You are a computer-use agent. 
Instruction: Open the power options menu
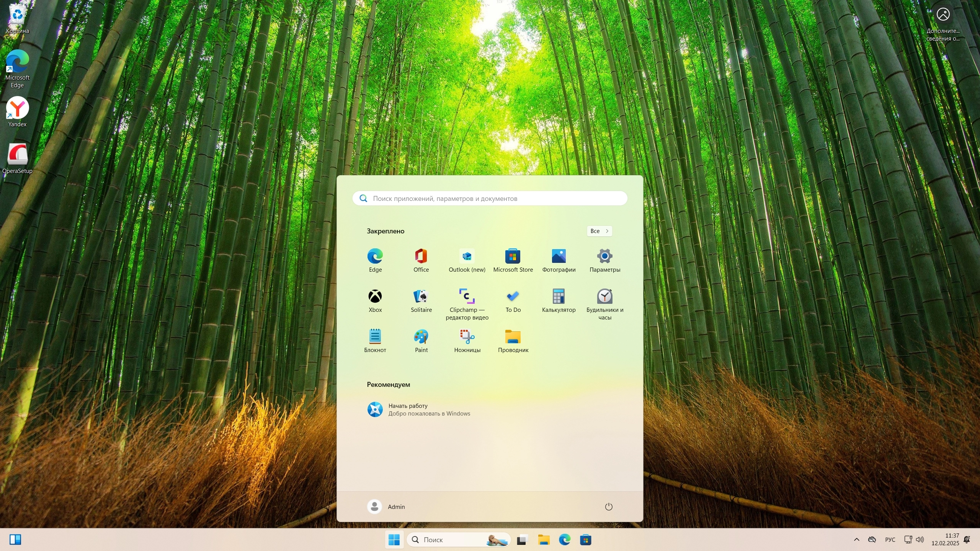click(608, 507)
